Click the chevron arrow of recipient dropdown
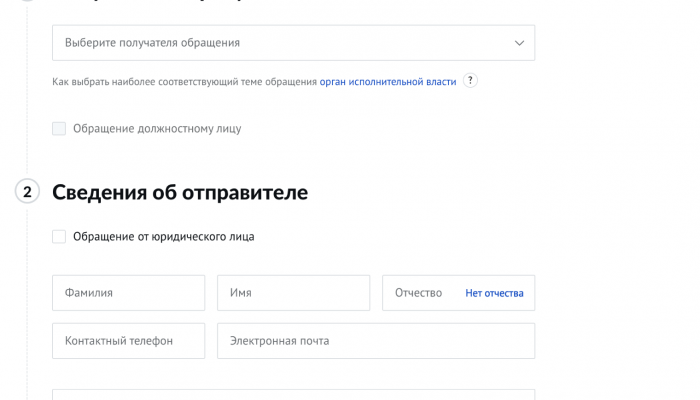Screen dimensions: 700x400 coord(519,43)
